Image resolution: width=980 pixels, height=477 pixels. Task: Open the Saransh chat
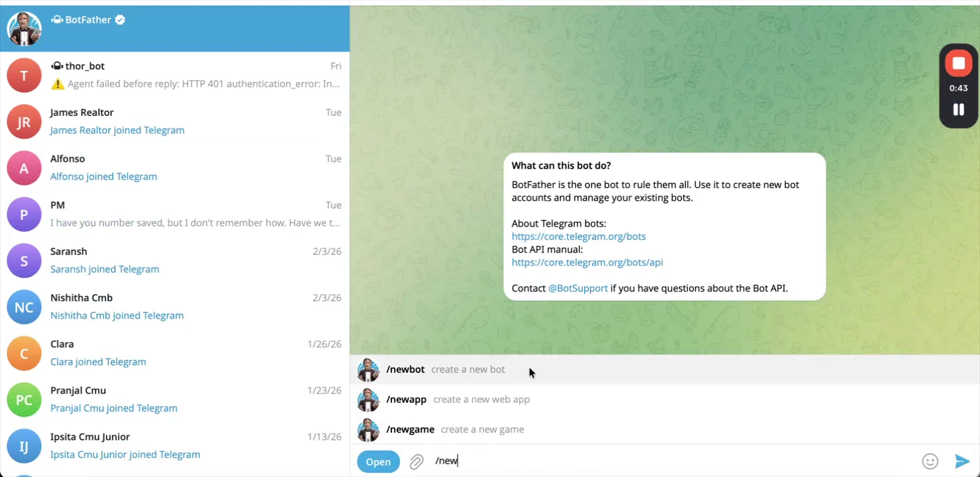point(175,260)
